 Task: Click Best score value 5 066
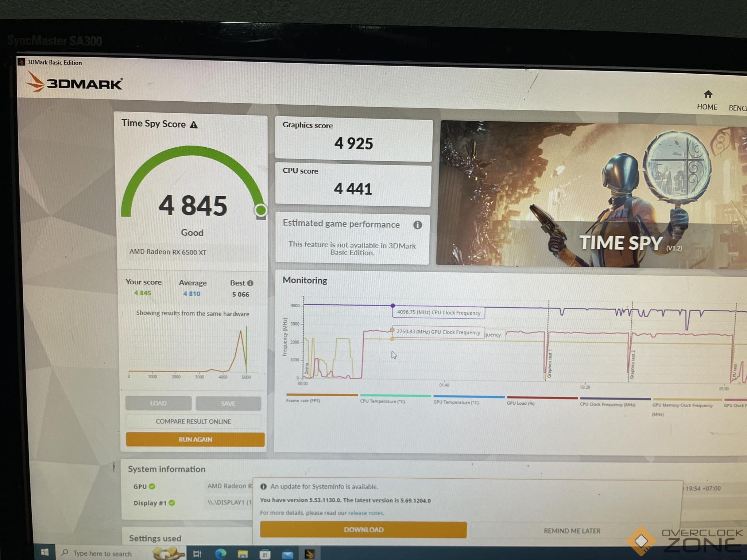coord(241,294)
